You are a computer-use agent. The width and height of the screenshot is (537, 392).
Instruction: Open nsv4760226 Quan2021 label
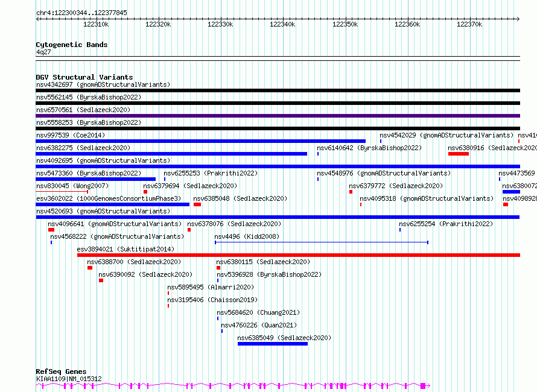click(x=259, y=325)
